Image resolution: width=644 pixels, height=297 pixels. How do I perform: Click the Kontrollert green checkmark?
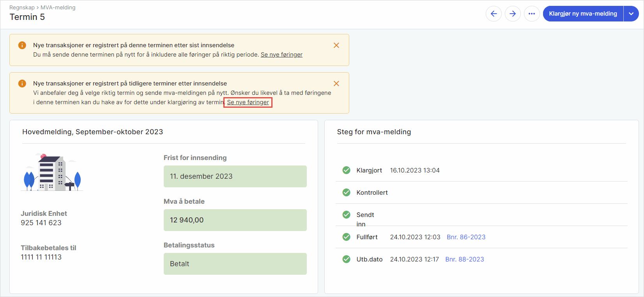click(x=346, y=192)
